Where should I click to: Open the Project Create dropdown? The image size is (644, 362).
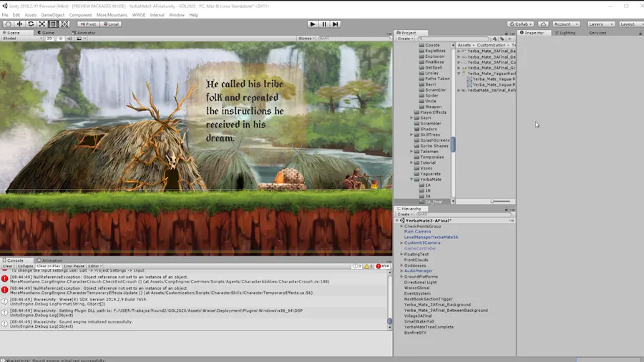[405, 39]
